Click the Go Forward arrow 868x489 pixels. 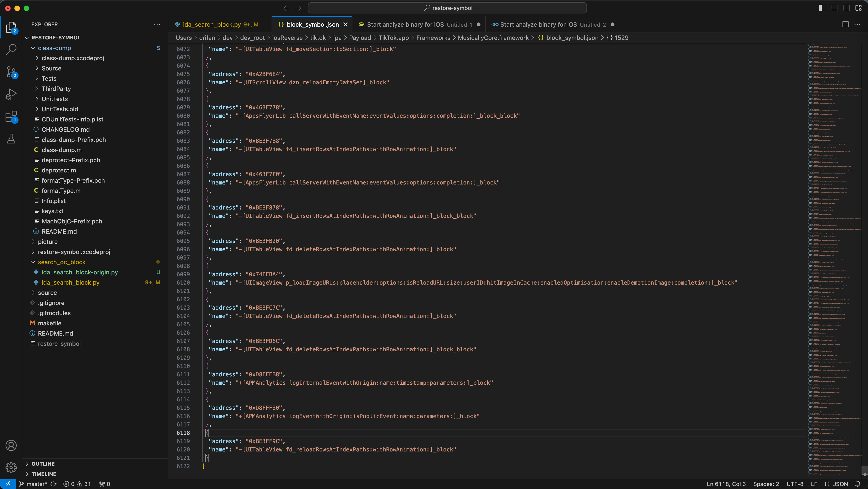(x=298, y=8)
